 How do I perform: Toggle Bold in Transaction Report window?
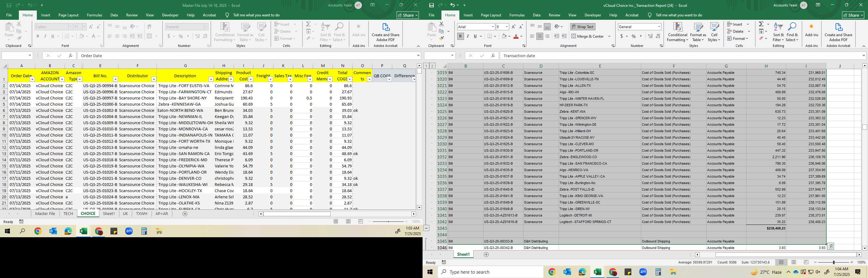point(460,36)
